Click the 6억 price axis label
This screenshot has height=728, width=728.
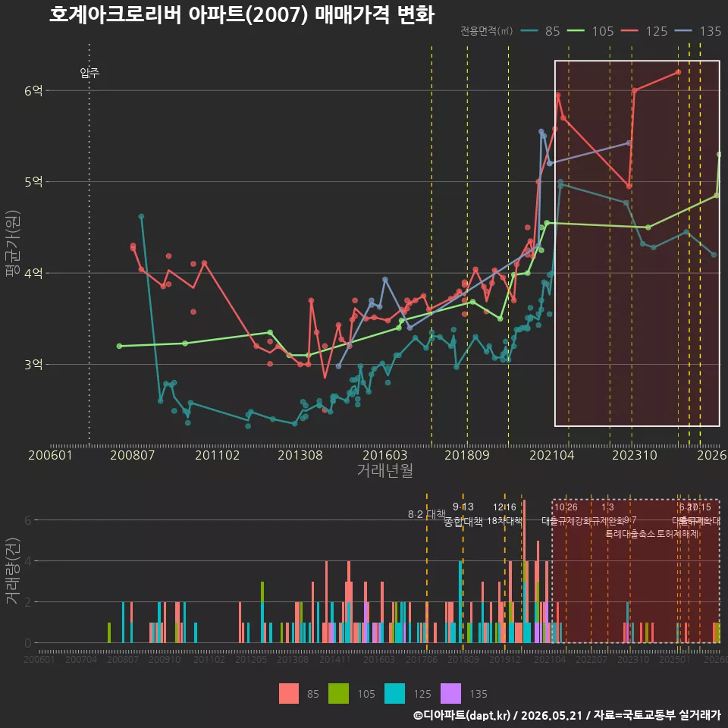point(33,90)
